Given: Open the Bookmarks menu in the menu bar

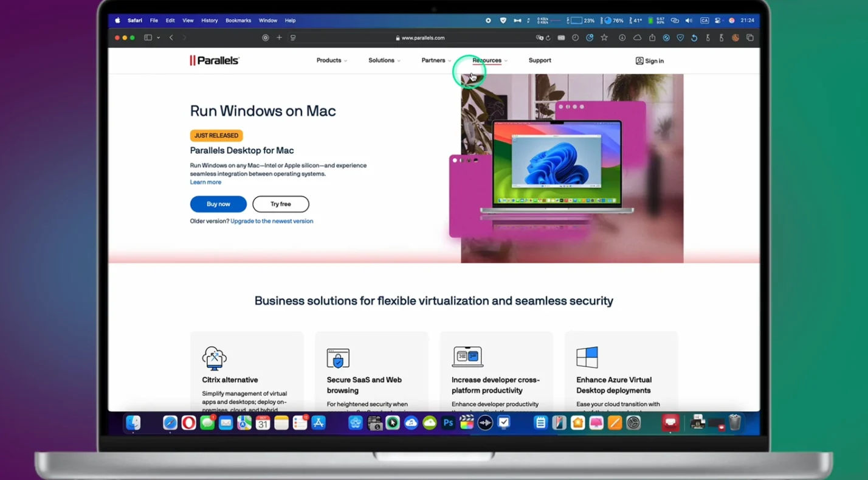Looking at the screenshot, I should (x=238, y=20).
